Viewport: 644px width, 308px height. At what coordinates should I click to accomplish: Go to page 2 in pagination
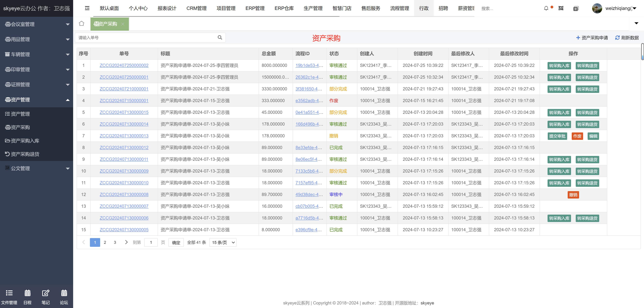point(105,242)
